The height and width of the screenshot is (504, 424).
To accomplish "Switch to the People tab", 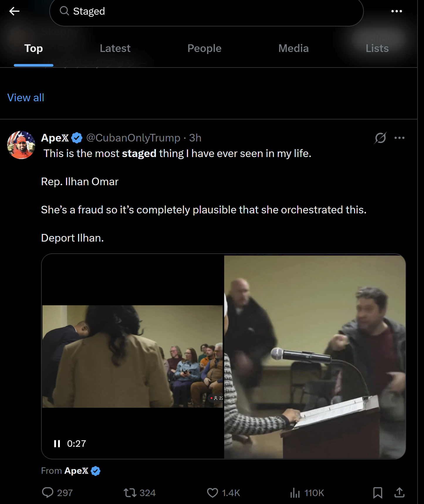I will (204, 48).
